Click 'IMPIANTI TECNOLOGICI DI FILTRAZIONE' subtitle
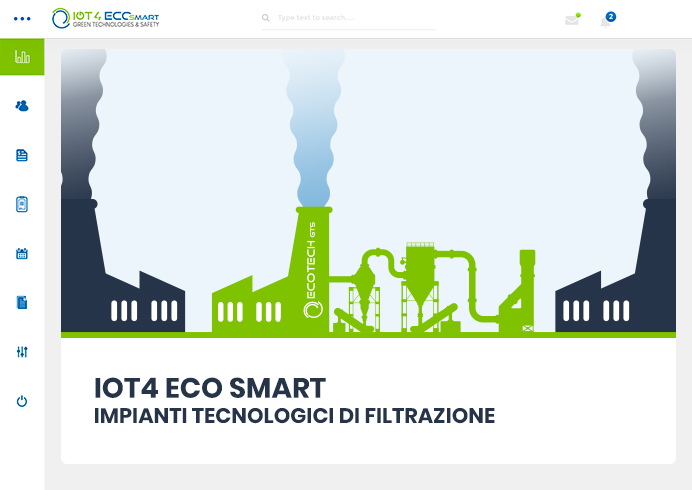This screenshot has width=692, height=490. click(294, 416)
